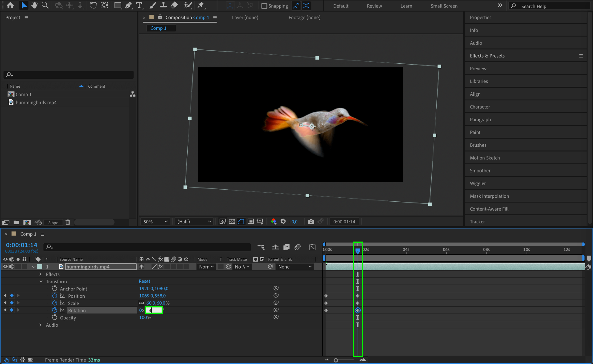
Task: Hide the hummingbirds.mp4 layer video
Action: [5, 267]
